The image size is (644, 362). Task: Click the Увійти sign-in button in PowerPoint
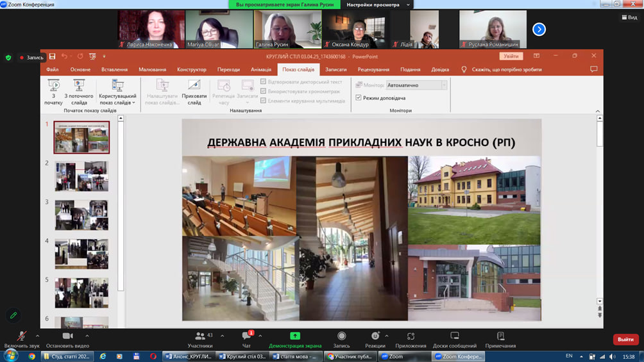tap(511, 56)
